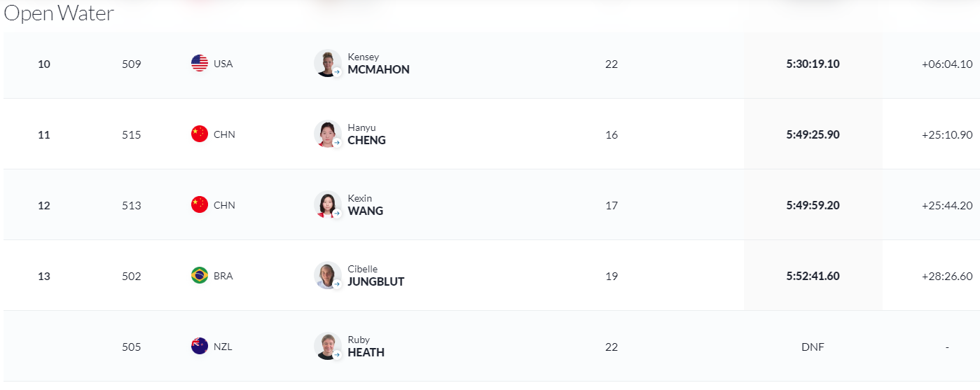Click Ruby Heath's athlete photo
The width and height of the screenshot is (980, 390).
pos(327,346)
